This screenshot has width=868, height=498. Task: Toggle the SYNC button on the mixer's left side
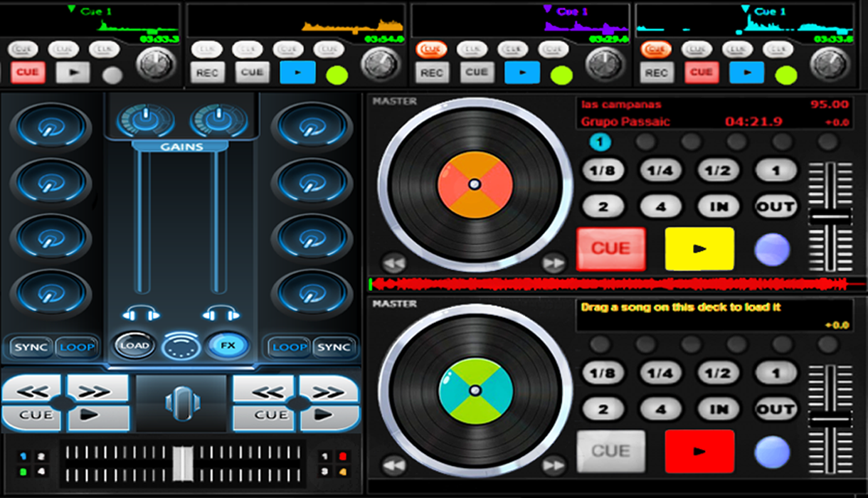coord(31,347)
